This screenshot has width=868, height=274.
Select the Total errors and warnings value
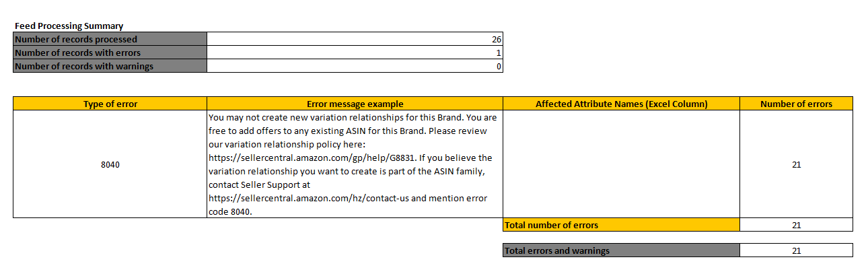click(796, 250)
